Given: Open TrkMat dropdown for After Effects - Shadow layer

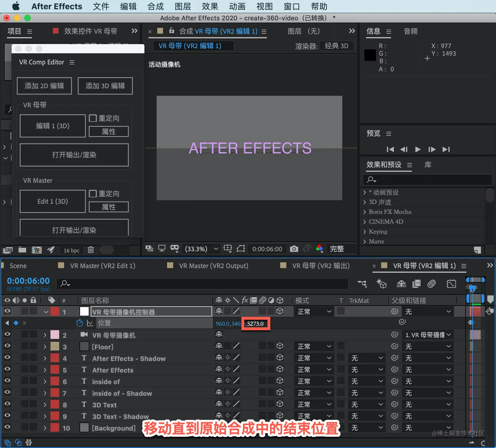Looking at the screenshot, I should (x=366, y=358).
